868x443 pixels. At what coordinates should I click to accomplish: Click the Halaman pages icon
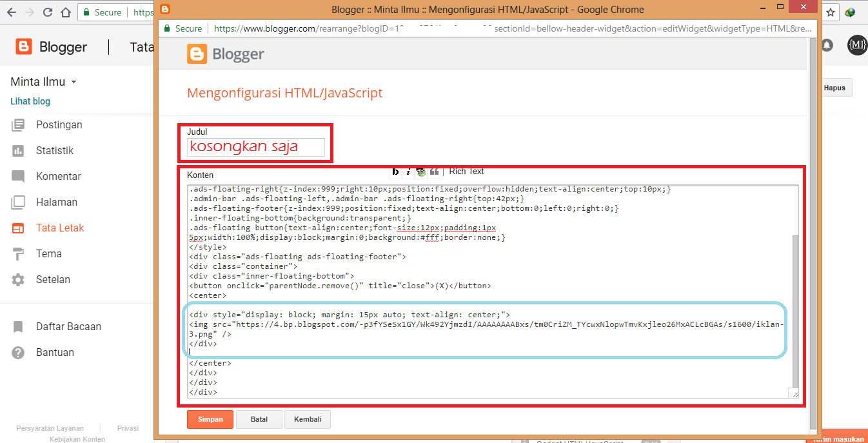[18, 202]
